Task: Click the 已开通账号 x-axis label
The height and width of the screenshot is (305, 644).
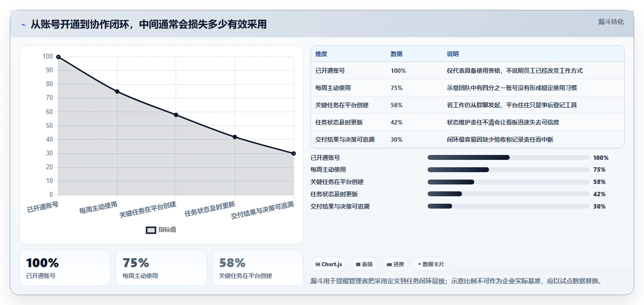Action: (x=43, y=207)
